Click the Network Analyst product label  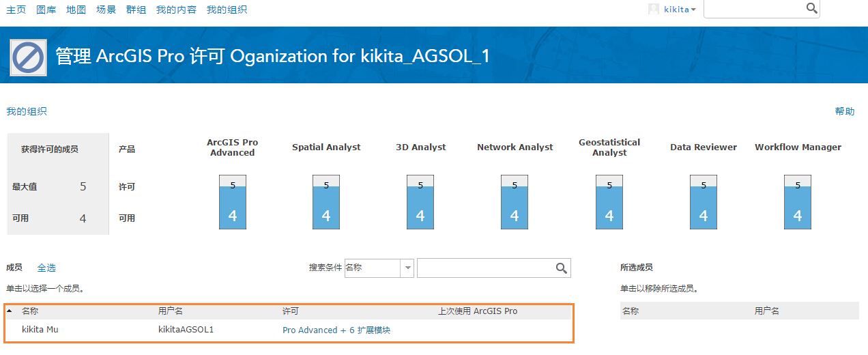tap(515, 147)
